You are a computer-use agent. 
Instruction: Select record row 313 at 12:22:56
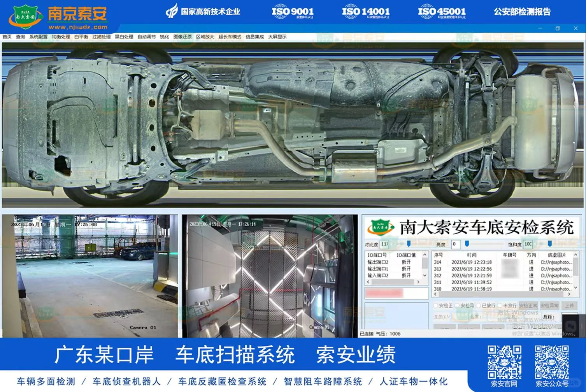tap(503, 269)
